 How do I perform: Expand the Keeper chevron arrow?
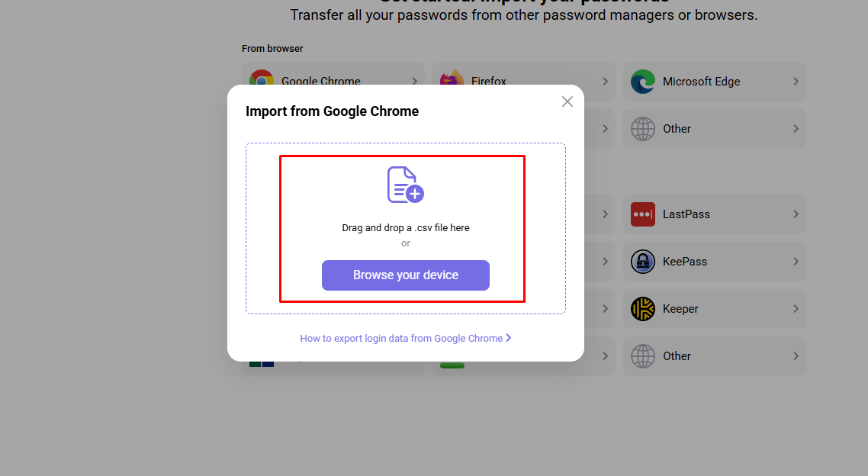796,309
